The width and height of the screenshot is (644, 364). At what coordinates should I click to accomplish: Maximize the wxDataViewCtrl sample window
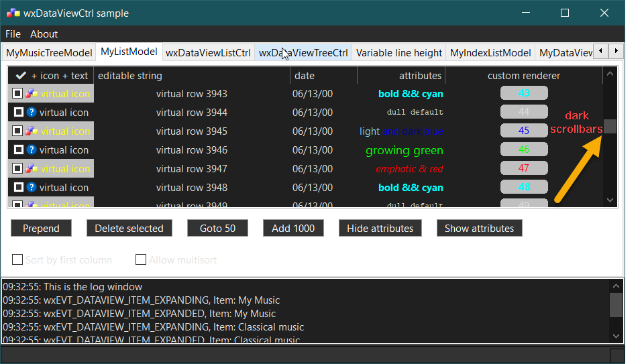pyautogui.click(x=565, y=13)
